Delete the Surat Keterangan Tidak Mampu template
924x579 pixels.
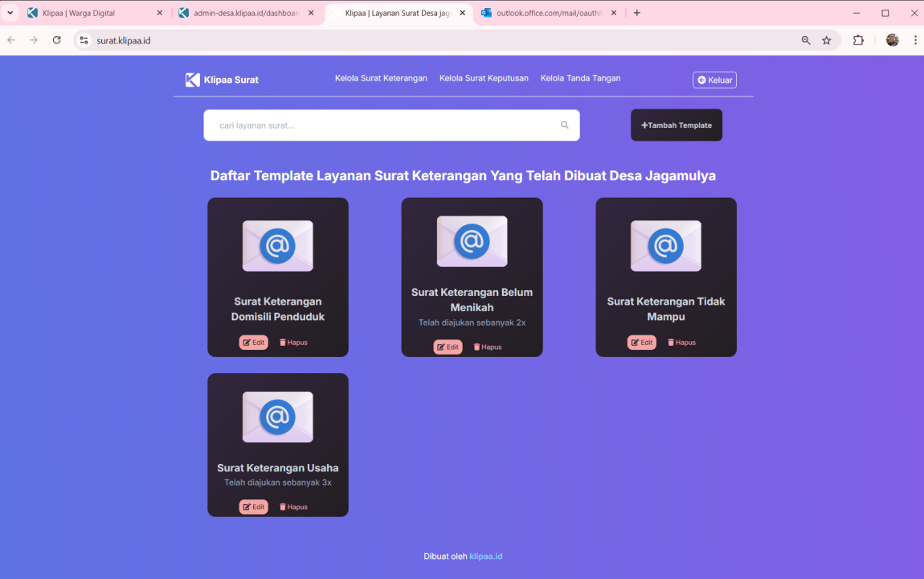click(x=681, y=343)
